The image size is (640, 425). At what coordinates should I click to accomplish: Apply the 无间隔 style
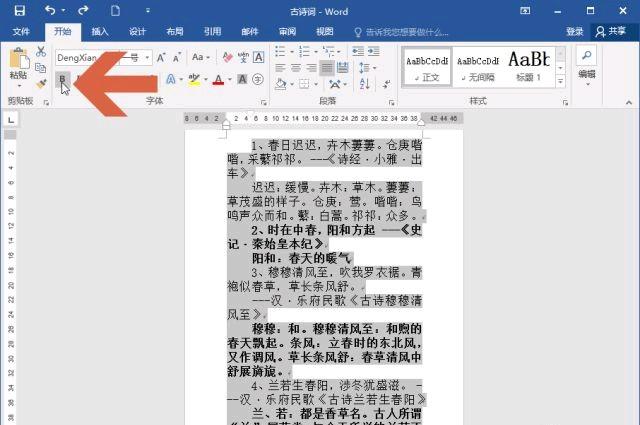[x=478, y=67]
